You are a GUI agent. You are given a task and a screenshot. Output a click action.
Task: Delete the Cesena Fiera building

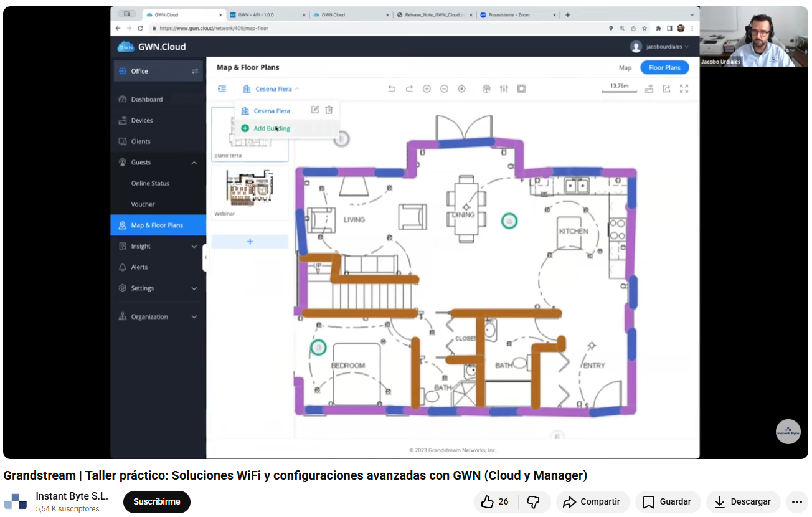click(x=329, y=110)
